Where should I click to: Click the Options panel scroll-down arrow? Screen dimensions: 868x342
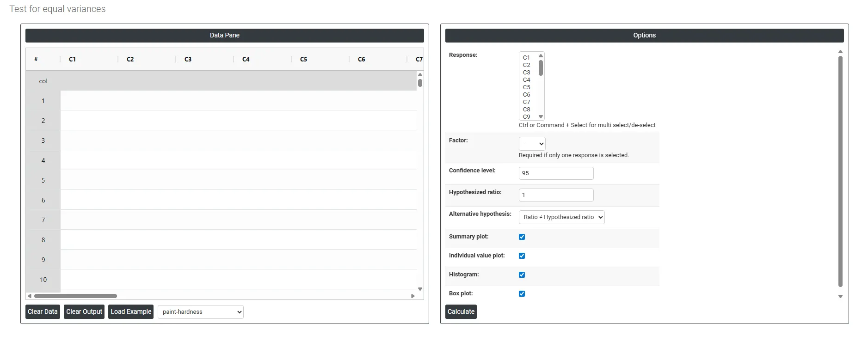tap(840, 297)
